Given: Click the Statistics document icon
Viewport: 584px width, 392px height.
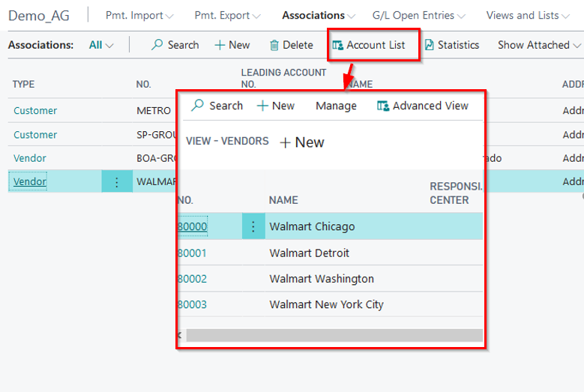Looking at the screenshot, I should coord(429,45).
